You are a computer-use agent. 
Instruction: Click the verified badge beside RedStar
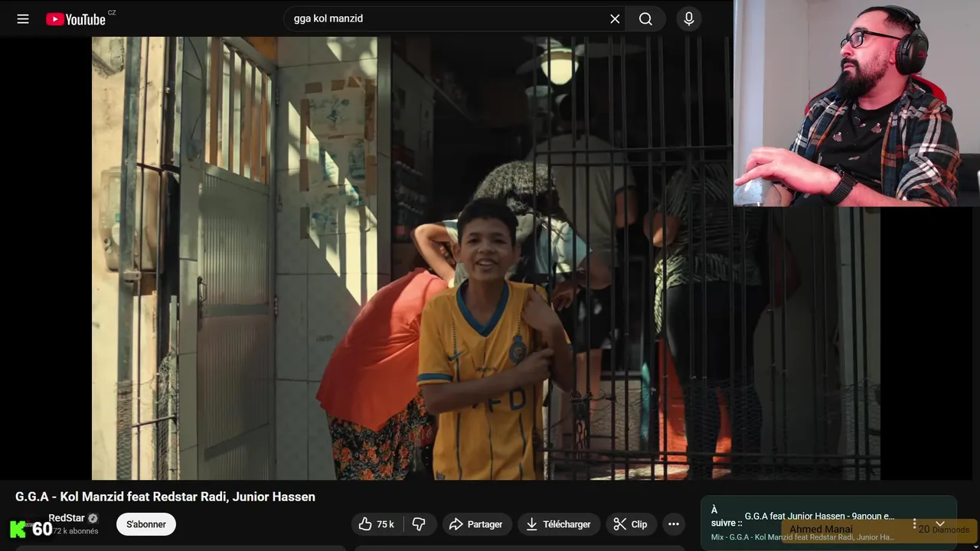(x=93, y=518)
